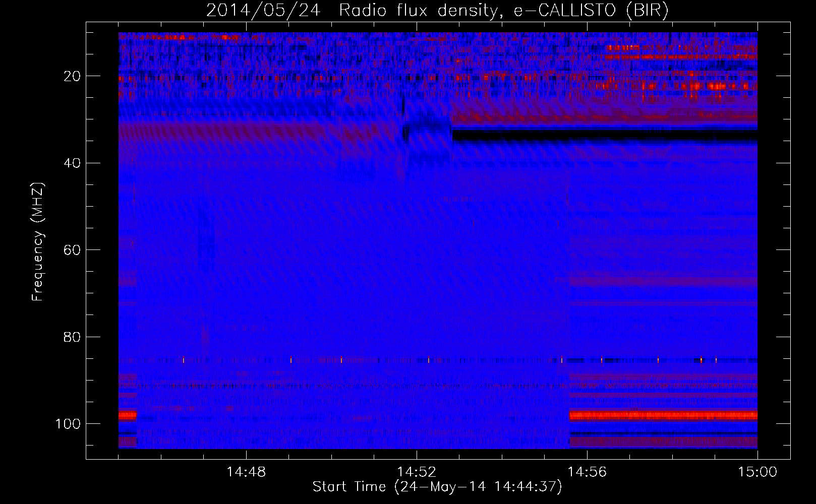Click the black horizontal band near 34 MHz
This screenshot has width=816, height=504.
tap(605, 136)
